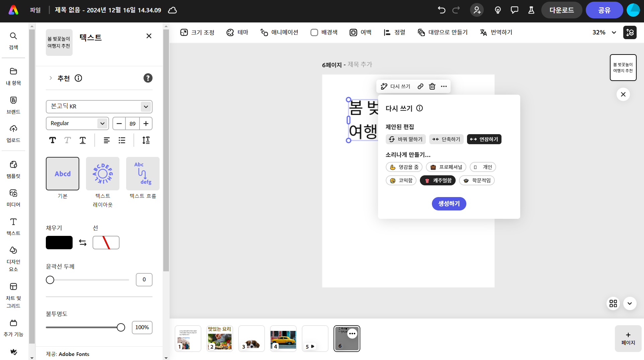644x360 pixels.
Task: Click the 공유 button
Action: coord(604,10)
